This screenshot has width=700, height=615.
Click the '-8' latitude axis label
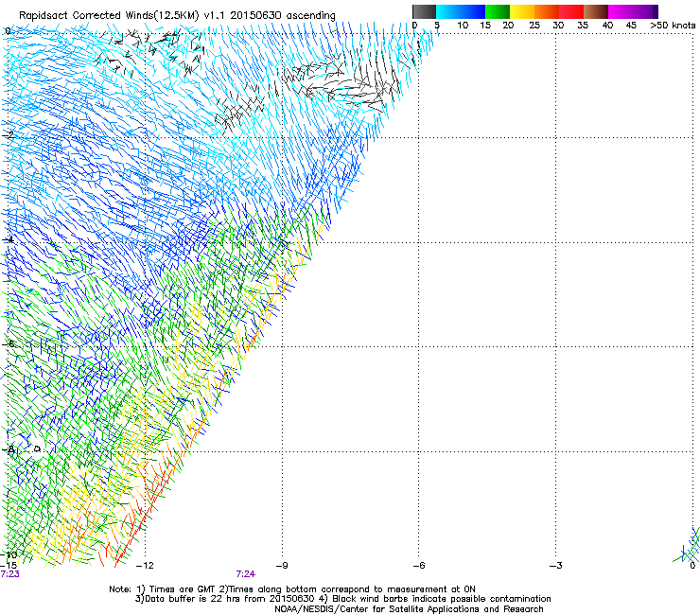coord(9,448)
